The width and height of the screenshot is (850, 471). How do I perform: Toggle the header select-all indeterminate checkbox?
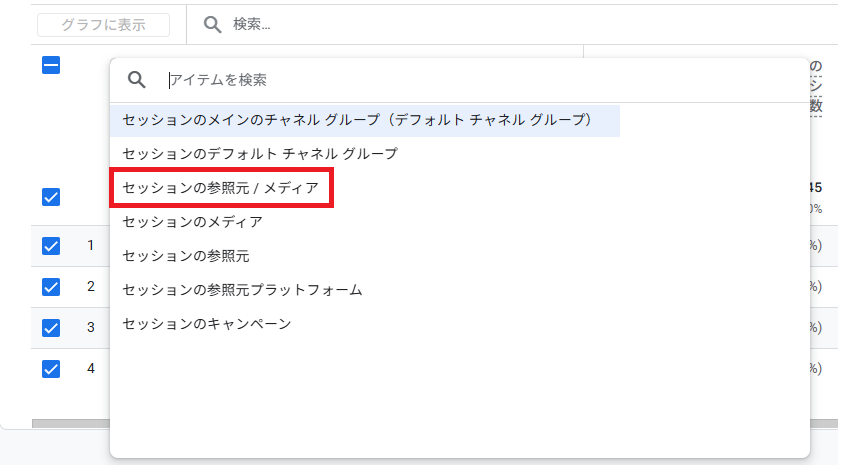51,66
